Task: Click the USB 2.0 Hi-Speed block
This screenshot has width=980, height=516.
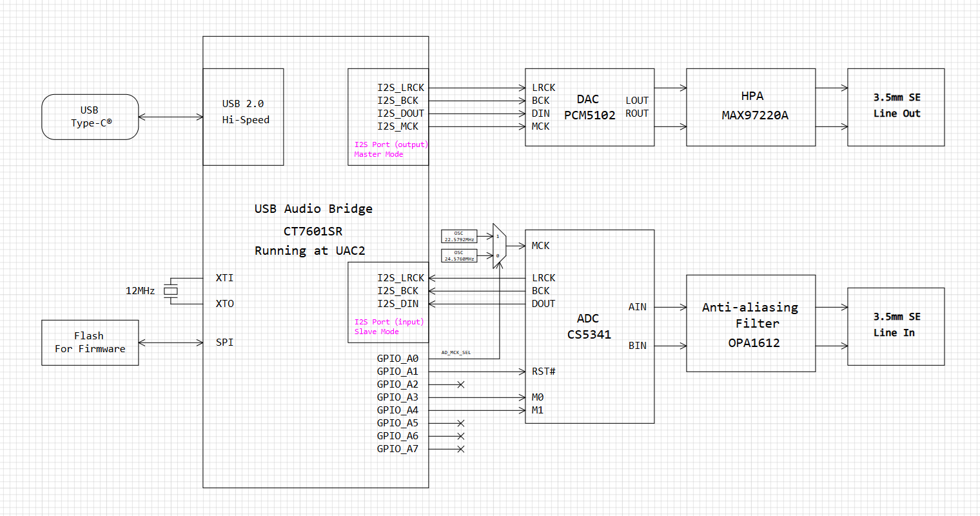Action: click(244, 117)
